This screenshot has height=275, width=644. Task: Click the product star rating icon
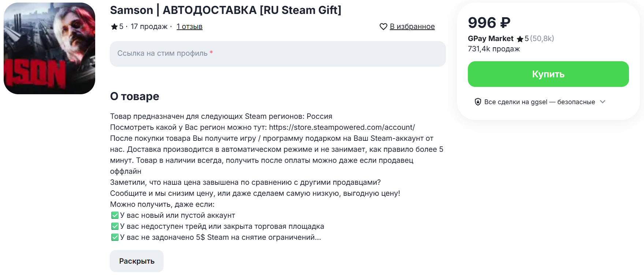pos(114,27)
